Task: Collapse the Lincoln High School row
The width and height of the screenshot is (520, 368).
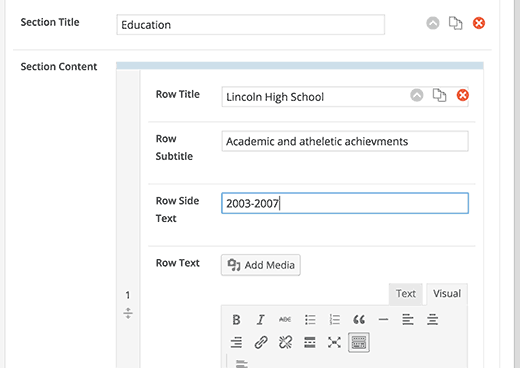Action: [x=417, y=95]
